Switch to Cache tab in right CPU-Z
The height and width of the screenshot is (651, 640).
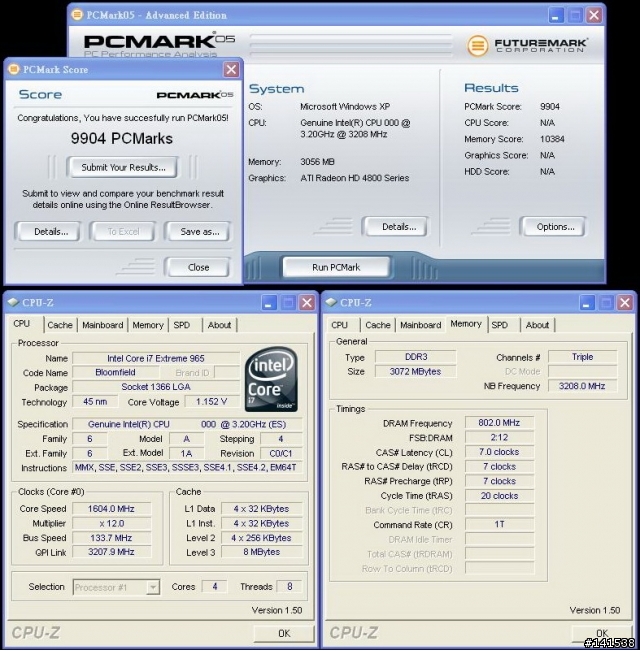pos(378,325)
